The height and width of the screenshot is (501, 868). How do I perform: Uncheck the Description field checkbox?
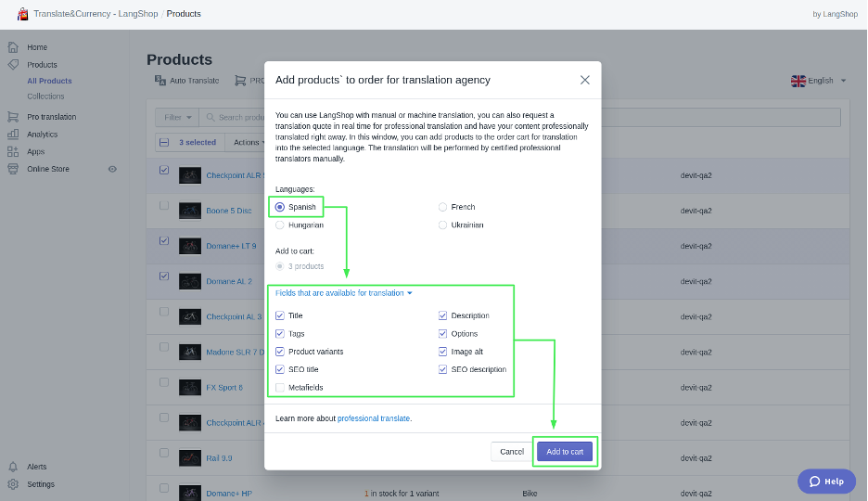click(443, 315)
